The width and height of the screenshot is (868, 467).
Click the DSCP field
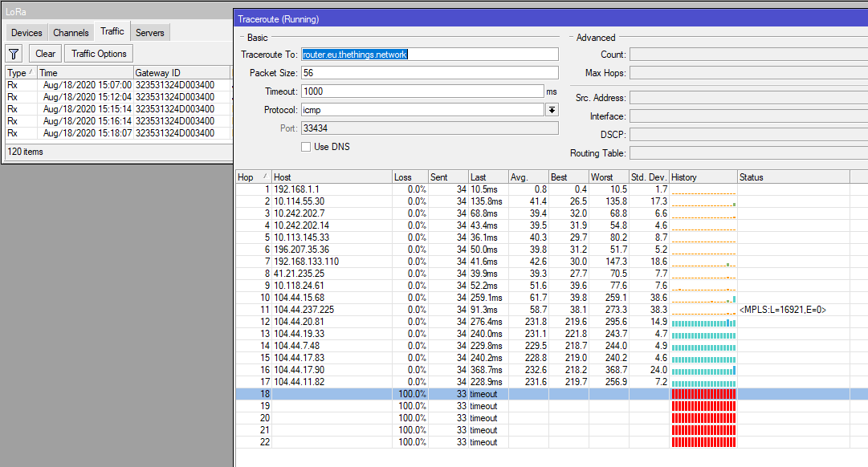point(748,135)
